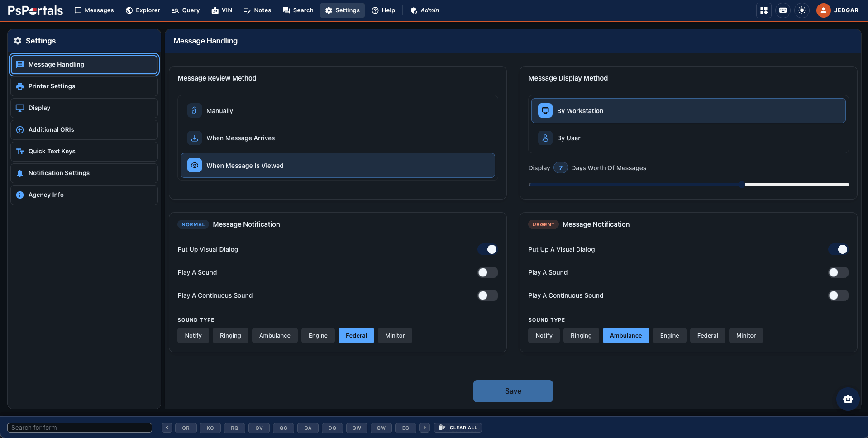This screenshot has height=438, width=868.
Task: Open the Message Handling sidebar item
Action: click(84, 64)
